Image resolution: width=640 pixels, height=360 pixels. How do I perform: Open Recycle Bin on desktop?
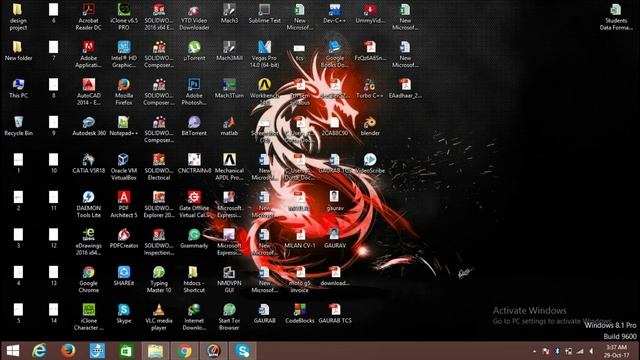pos(18,126)
